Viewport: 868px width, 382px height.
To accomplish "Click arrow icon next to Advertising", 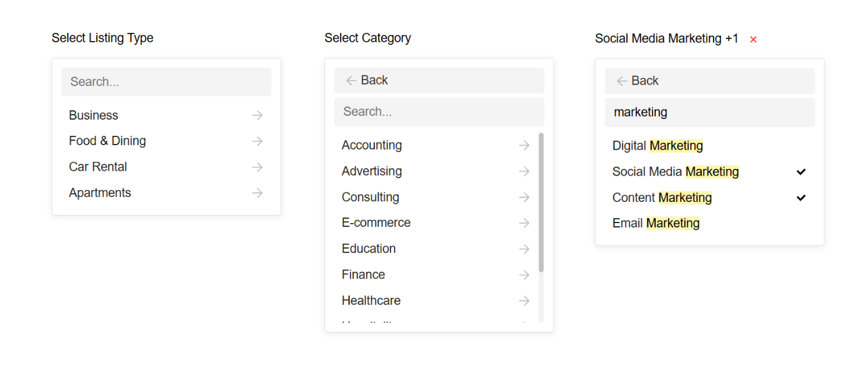I will click(524, 171).
